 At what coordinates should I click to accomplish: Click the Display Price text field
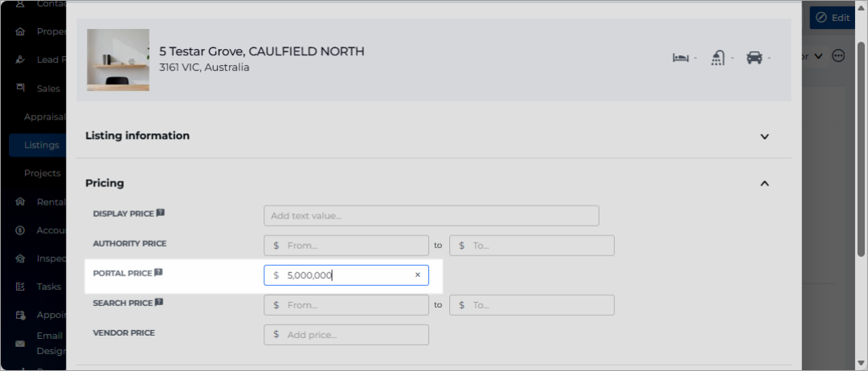(x=432, y=216)
